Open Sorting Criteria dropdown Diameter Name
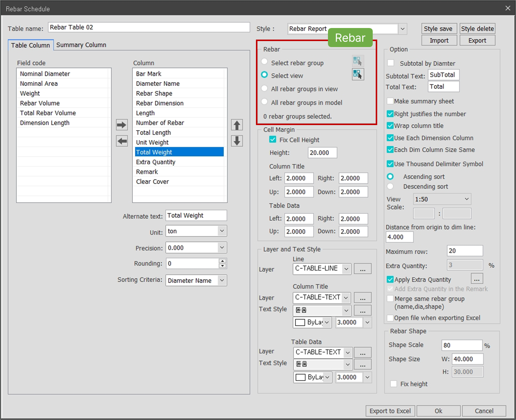 (x=196, y=280)
